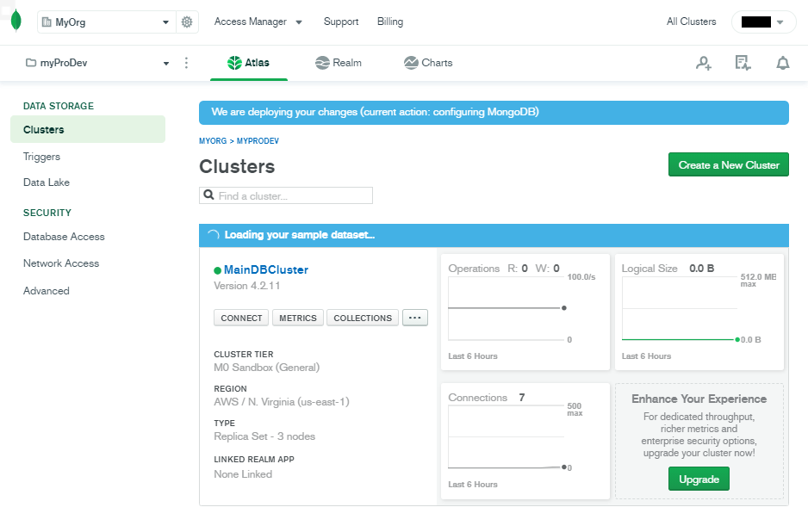The width and height of the screenshot is (808, 532).
Task: Open organization settings gear icon
Action: [x=187, y=22]
